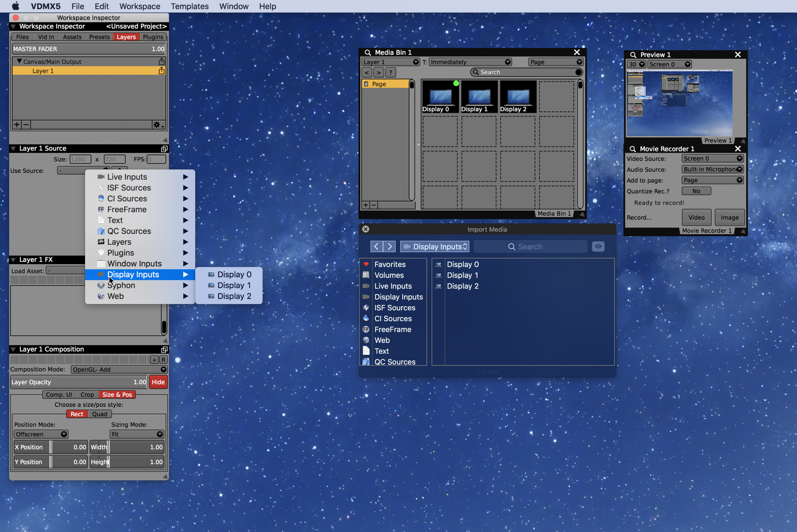
Task: Open Templates menu in menu bar
Action: 190,6
